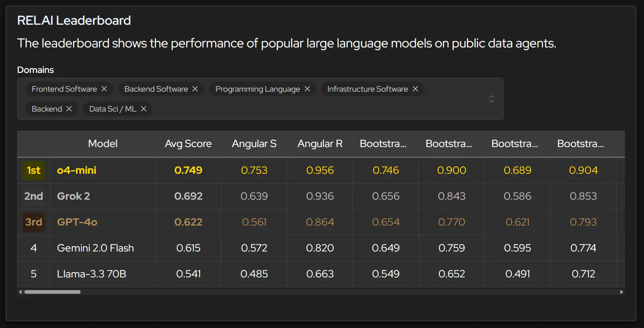This screenshot has width=644, height=328.
Task: Remove the Data Sci / ML tag
Action: coord(144,109)
